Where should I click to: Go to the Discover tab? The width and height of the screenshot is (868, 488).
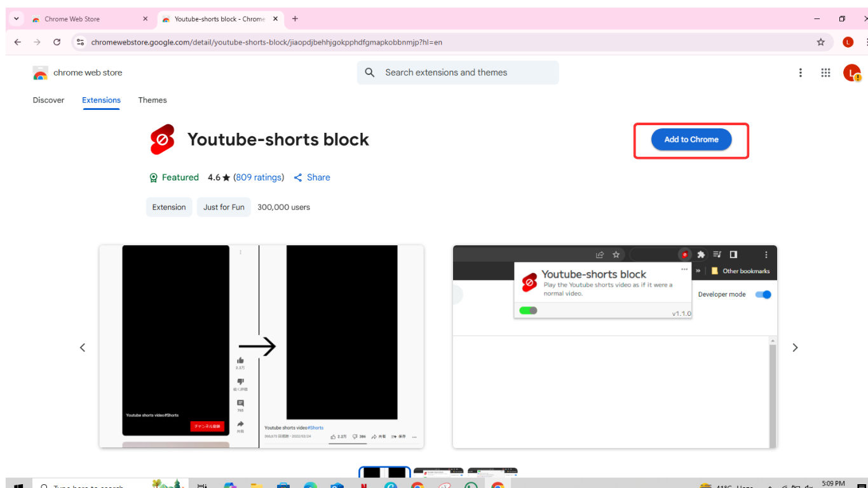pos(48,100)
